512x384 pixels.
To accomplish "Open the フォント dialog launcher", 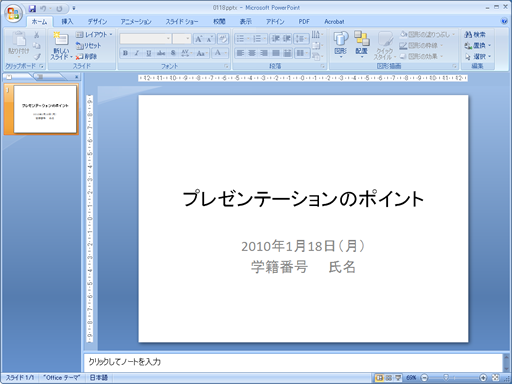I will pos(226,66).
